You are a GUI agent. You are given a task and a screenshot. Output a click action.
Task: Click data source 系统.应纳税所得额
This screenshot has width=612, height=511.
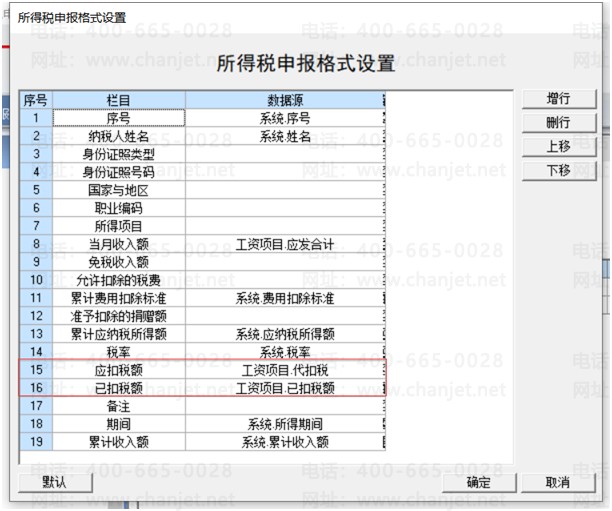(x=285, y=334)
